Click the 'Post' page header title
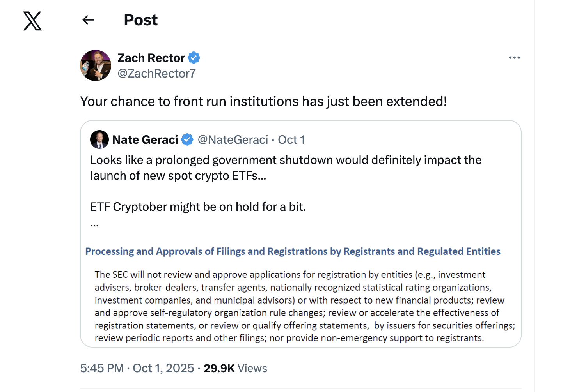The width and height of the screenshot is (586, 392). click(x=140, y=20)
